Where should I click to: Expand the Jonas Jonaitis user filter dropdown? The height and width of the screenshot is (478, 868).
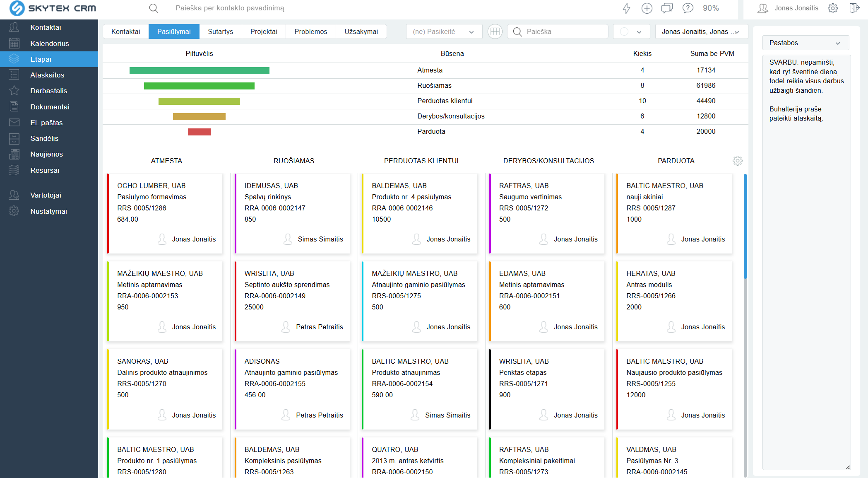pos(702,31)
